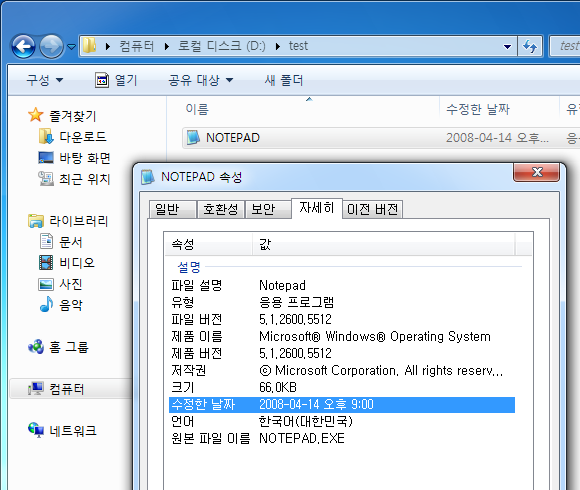Select the 제품 버전 property row
The width and height of the screenshot is (580, 490).
(x=342, y=354)
